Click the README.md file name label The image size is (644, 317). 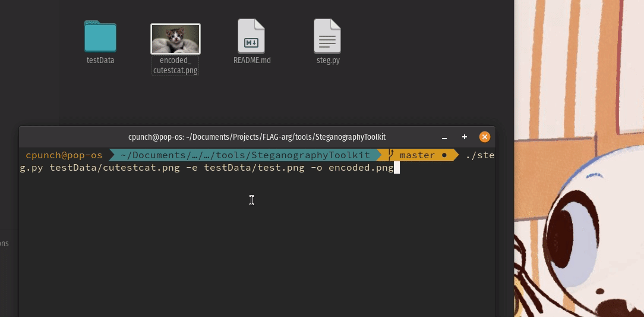252,61
